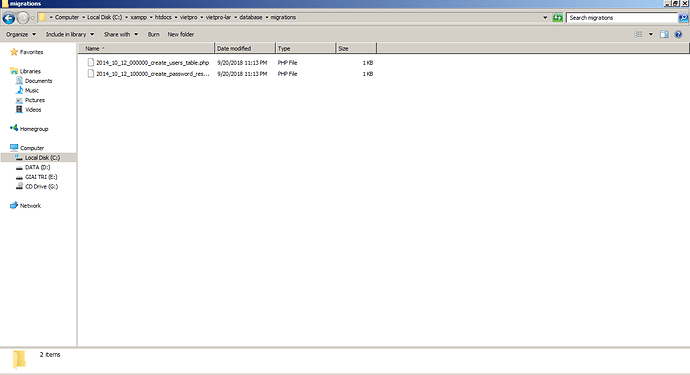This screenshot has height=375, width=690.
Task: Open the DATA (D:) drive
Action: pos(37,167)
